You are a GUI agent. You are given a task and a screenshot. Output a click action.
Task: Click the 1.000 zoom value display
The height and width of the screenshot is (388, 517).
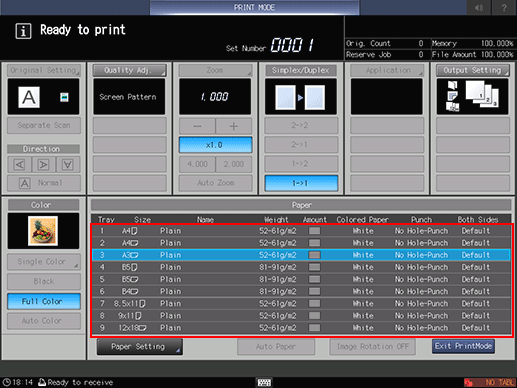tap(215, 97)
